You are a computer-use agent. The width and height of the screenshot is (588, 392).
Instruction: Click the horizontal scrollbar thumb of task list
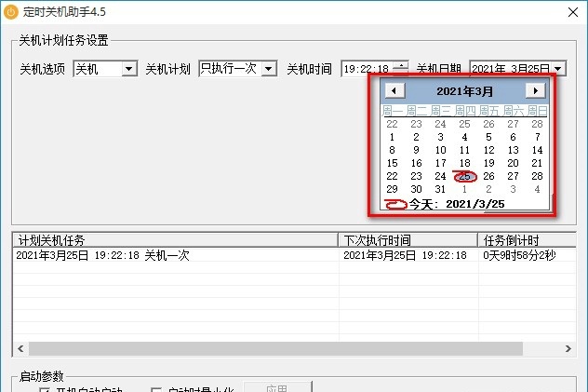(275, 349)
